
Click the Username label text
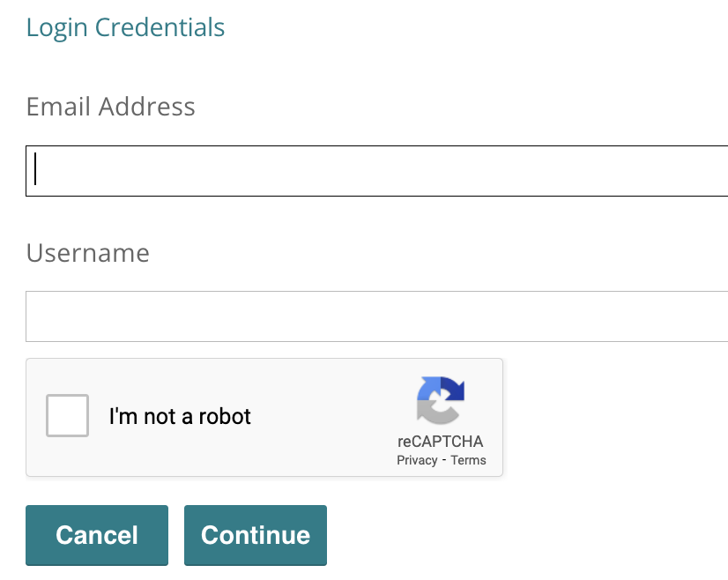coord(87,253)
